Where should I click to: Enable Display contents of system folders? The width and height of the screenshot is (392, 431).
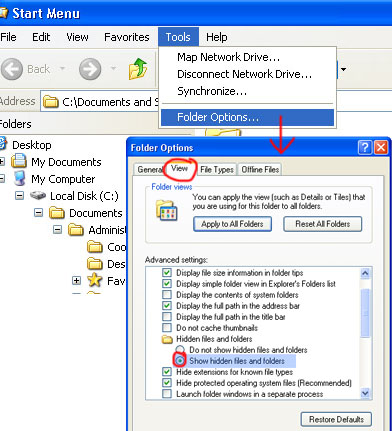point(167,295)
